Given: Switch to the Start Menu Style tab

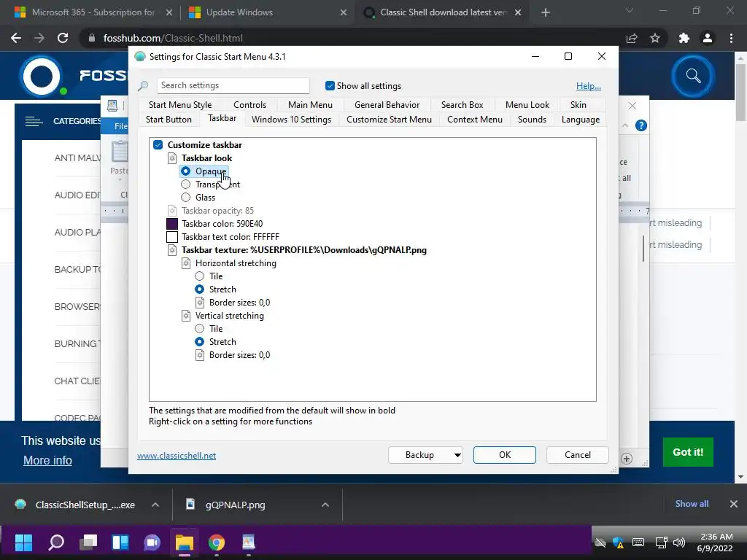Looking at the screenshot, I should [x=180, y=105].
